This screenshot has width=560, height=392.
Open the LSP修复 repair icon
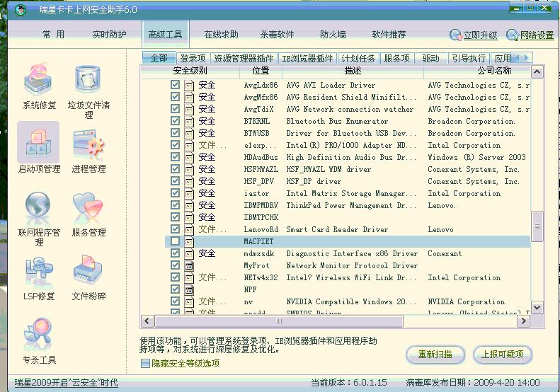[39, 271]
